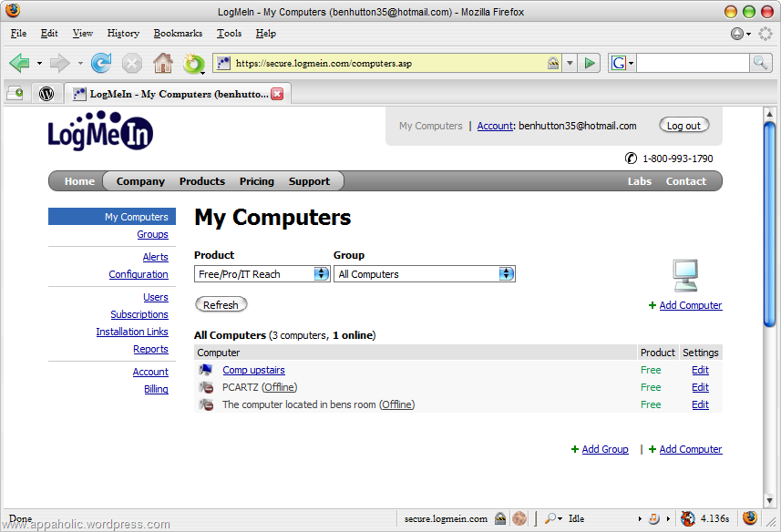Select the Support navigation item
The width and height of the screenshot is (781, 532).
pos(309,180)
